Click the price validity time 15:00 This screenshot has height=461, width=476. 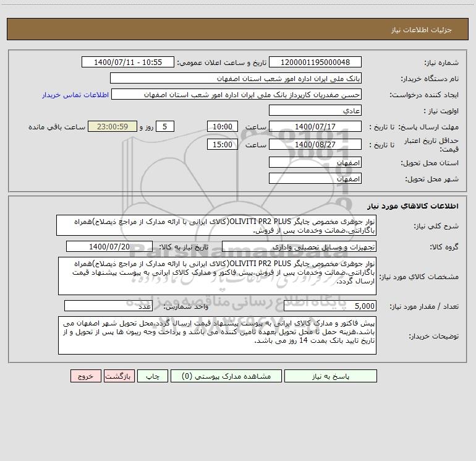(x=222, y=144)
